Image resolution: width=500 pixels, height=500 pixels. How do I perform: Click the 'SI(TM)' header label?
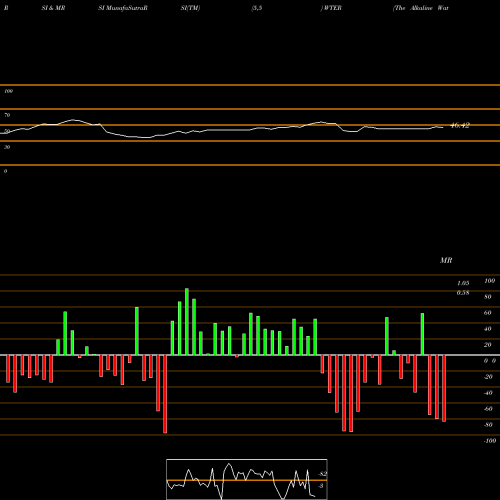point(190,8)
